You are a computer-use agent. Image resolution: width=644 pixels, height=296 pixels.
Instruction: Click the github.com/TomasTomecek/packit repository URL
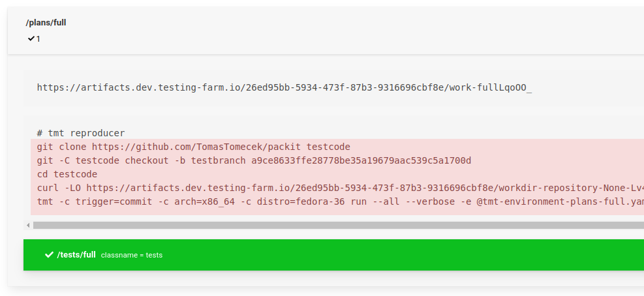tap(196, 147)
